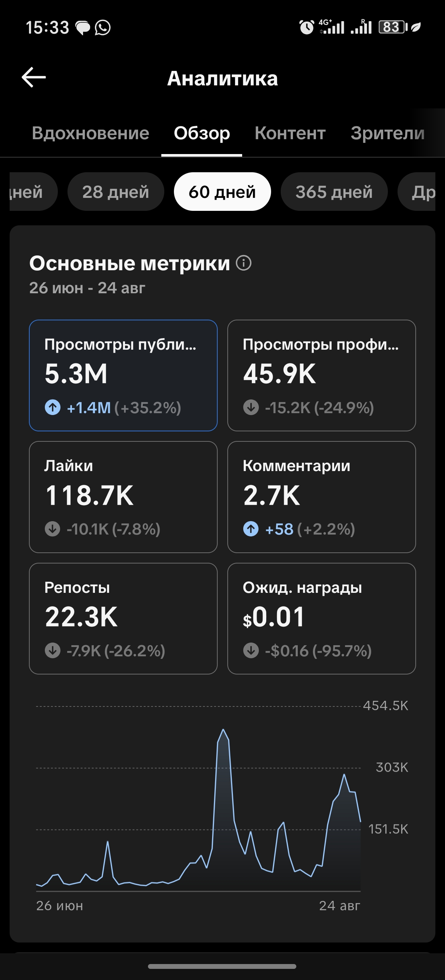The image size is (445, 980).
Task: Select the Лайки 118.7K metric card
Action: [x=123, y=497]
